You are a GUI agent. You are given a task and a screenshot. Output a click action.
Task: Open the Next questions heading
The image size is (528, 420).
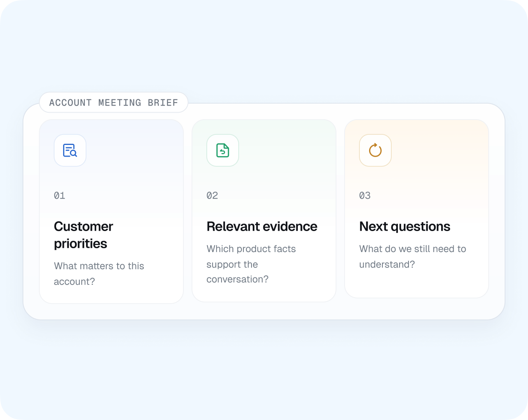405,226
